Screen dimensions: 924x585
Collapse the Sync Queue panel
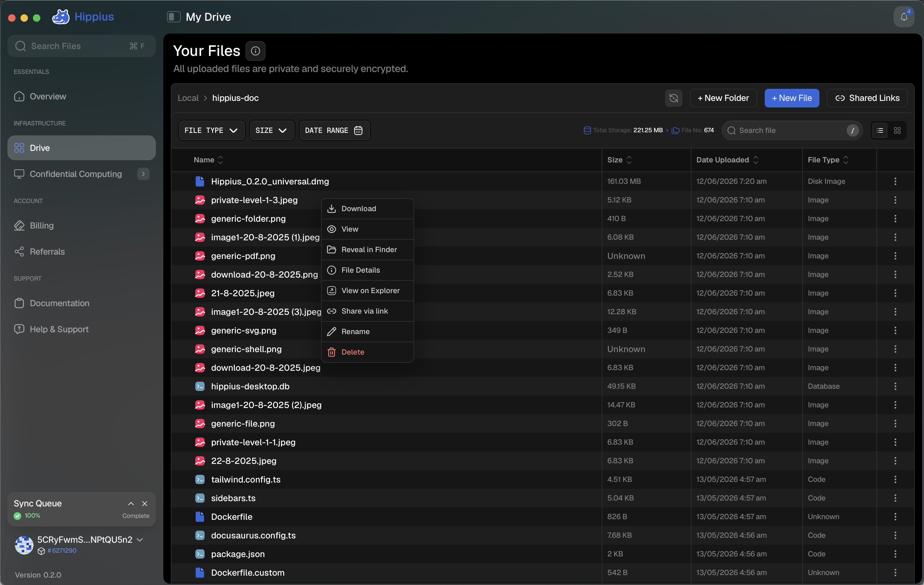click(x=131, y=504)
